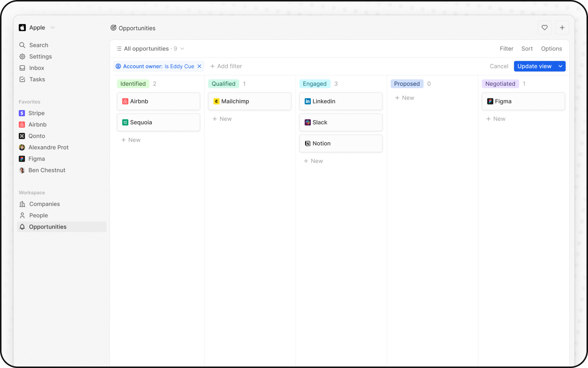
Task: Go to Inbox in sidebar
Action: click(36, 68)
